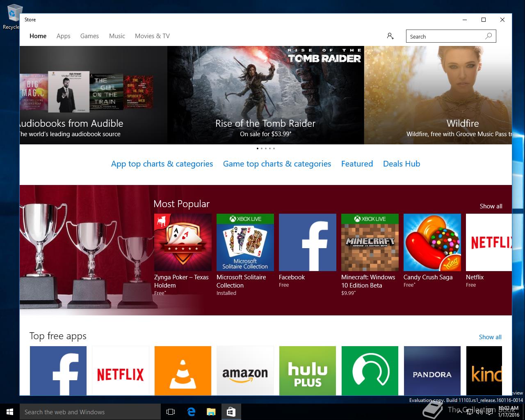
Task: Click Store search input field
Action: [x=451, y=36]
